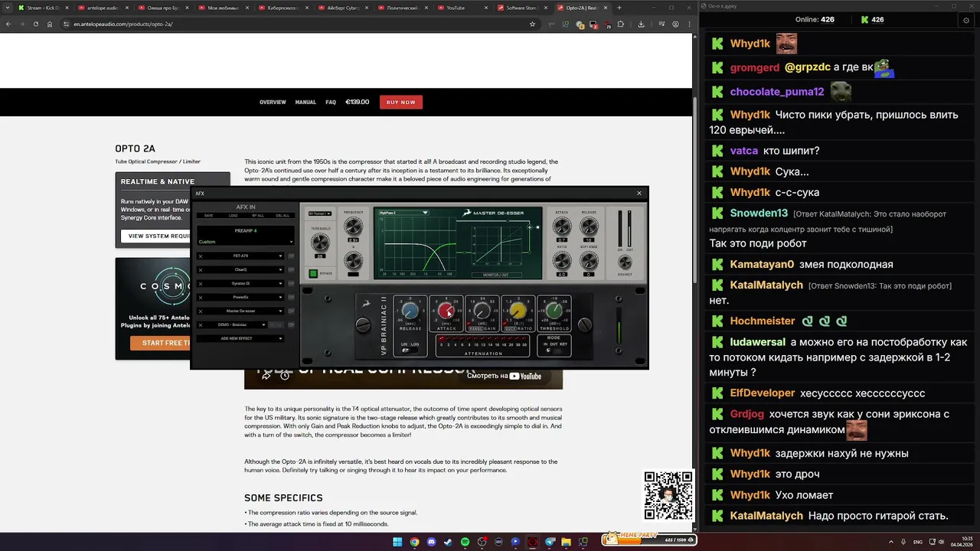Screen dimensions: 980x551
Task: Click LOAD in AFX IN panel
Action: coord(233,216)
